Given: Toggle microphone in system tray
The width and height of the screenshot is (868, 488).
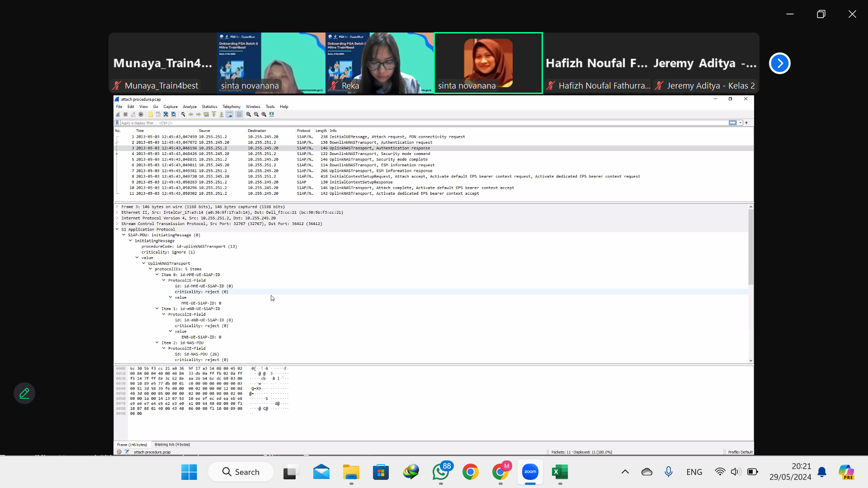Looking at the screenshot, I should coord(668,472).
